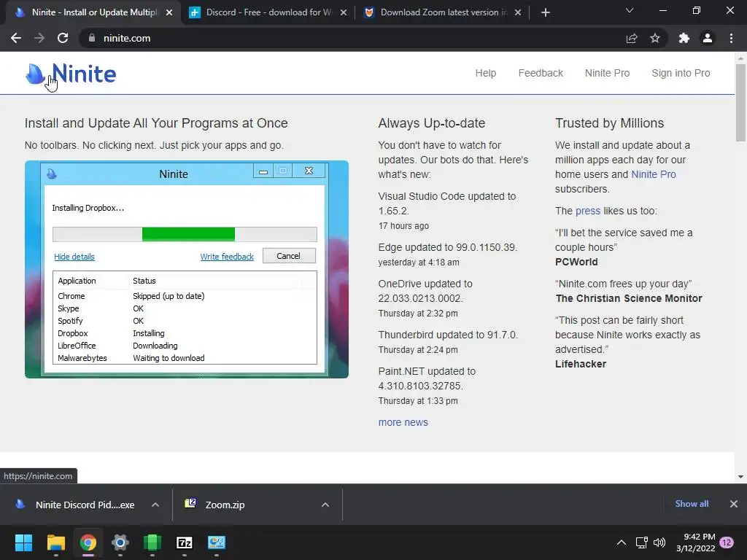Open the Control Panel taskbar icon

(x=216, y=542)
